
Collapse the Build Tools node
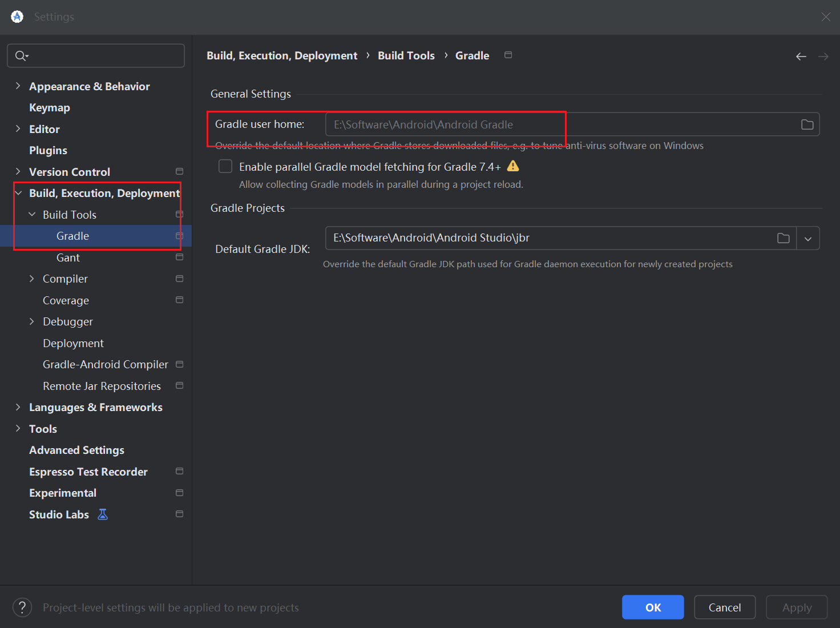(32, 214)
